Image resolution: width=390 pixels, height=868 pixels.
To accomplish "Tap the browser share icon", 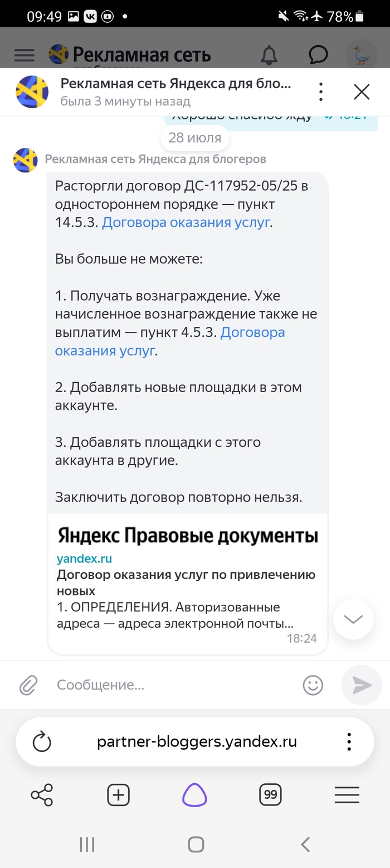I will click(x=42, y=795).
